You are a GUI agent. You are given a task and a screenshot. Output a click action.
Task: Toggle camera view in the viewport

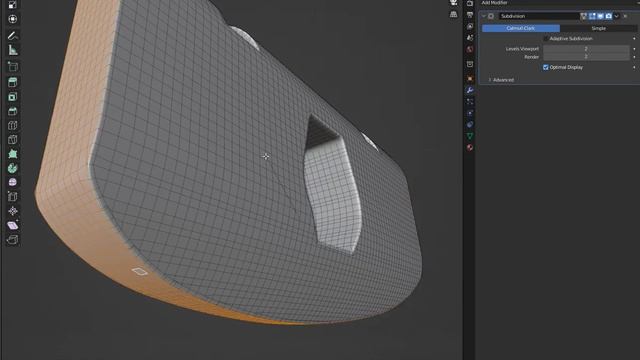tap(453, 2)
